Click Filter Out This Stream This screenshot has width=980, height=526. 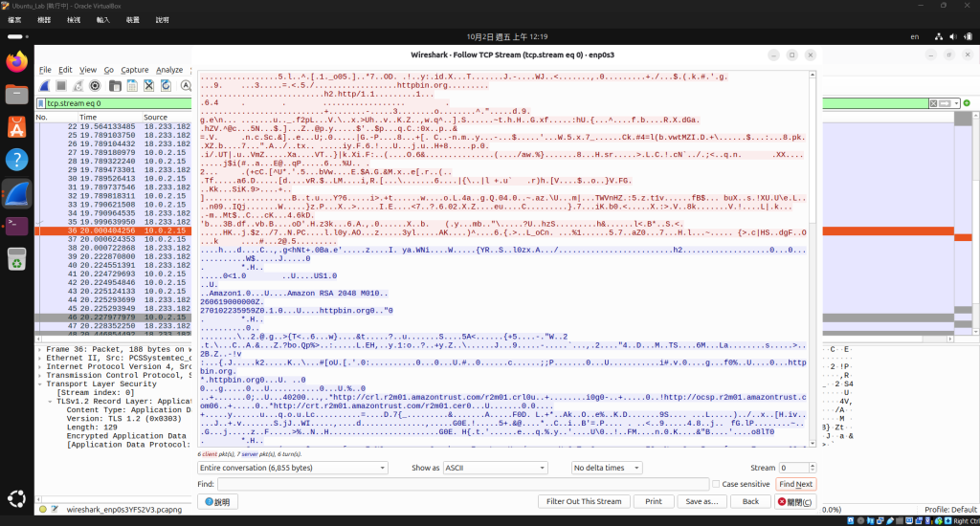tap(584, 502)
